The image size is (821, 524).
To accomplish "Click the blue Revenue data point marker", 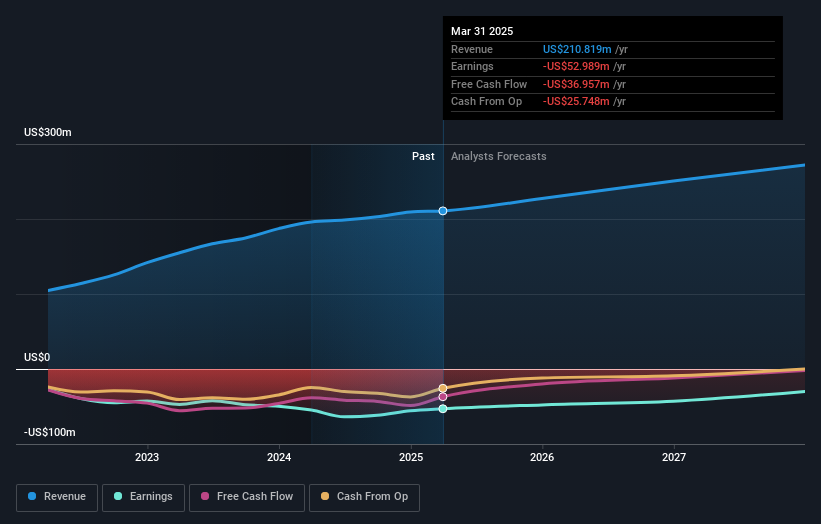I will tap(443, 211).
